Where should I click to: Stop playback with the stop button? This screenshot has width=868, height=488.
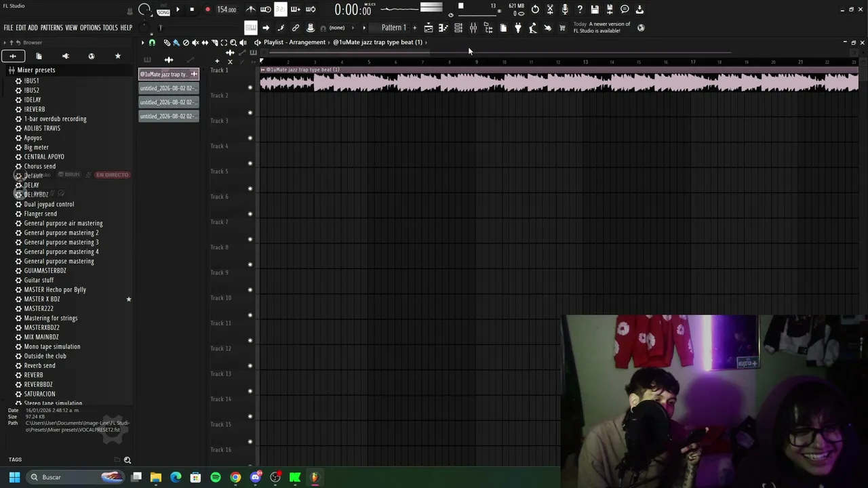pyautogui.click(x=192, y=9)
